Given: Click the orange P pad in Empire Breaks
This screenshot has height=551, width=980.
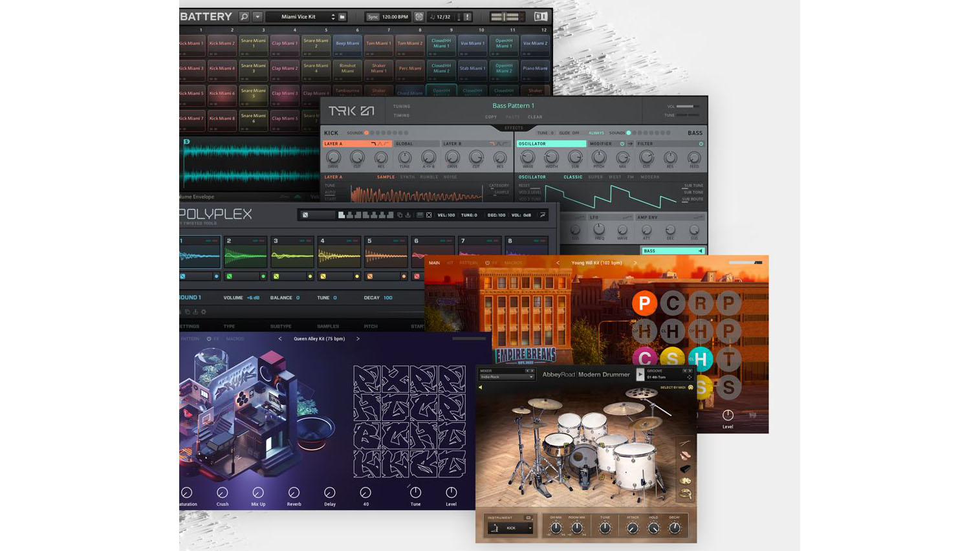Looking at the screenshot, I should click(644, 303).
